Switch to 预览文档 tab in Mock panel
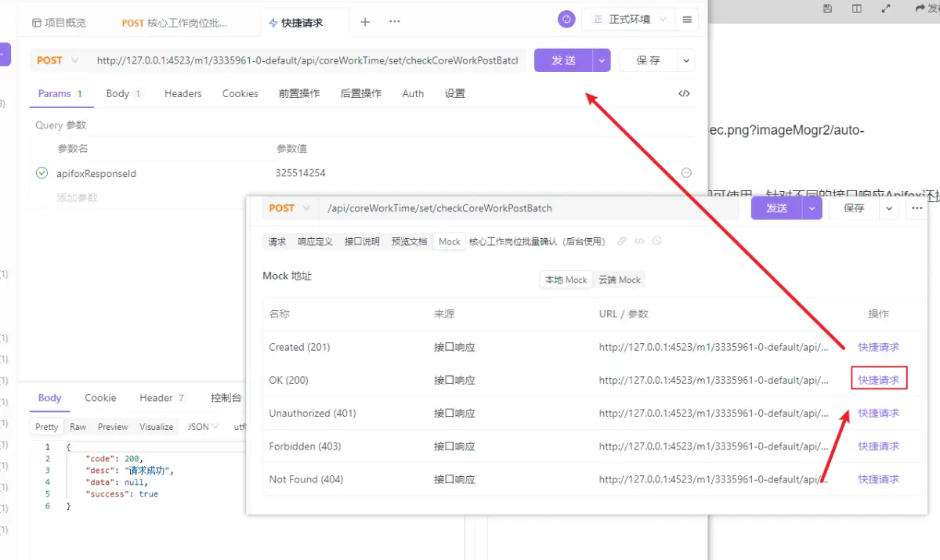This screenshot has height=560, width=940. tap(409, 241)
